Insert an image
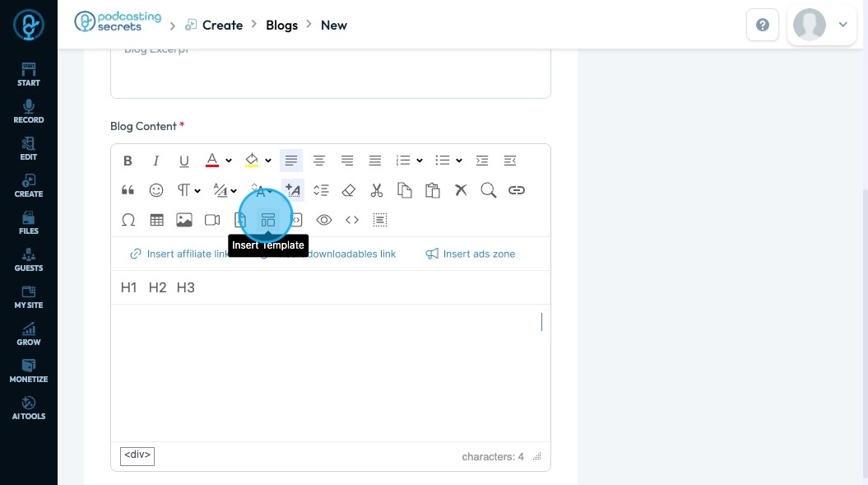 184,220
